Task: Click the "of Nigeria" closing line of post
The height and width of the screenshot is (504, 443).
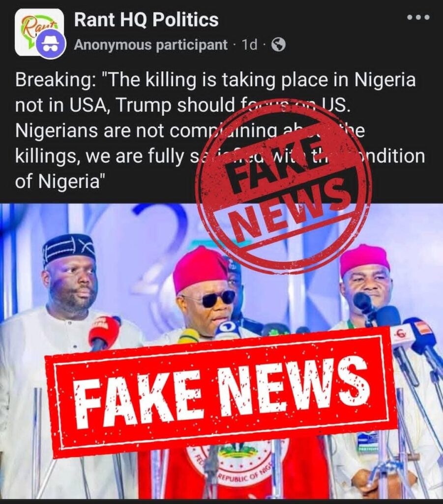Action: pyautogui.click(x=60, y=182)
